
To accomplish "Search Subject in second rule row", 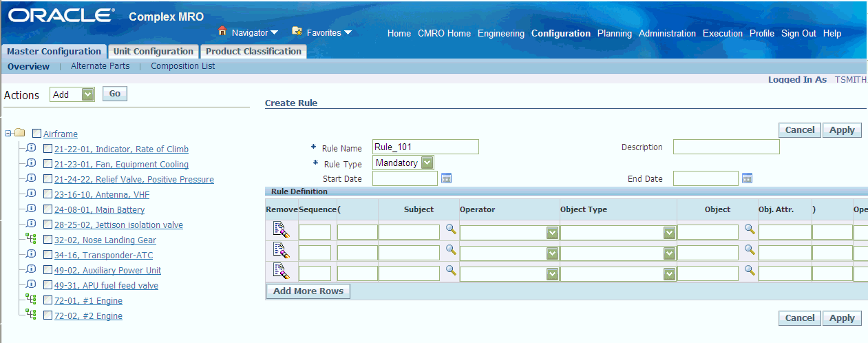I will (451, 250).
